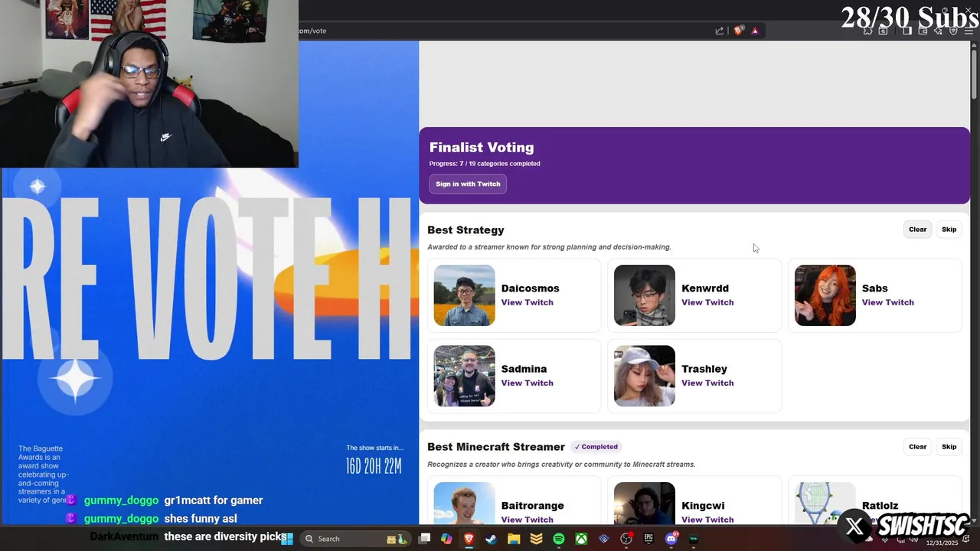The height and width of the screenshot is (551, 980).
Task: Click the Finalist Voting title
Action: pos(482,147)
